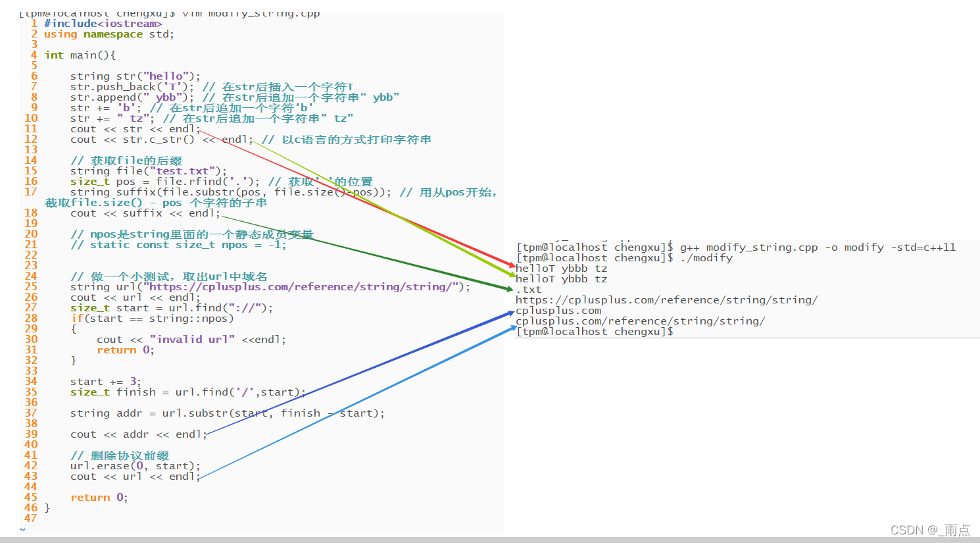Screen dimensions: 980x543
Task: Select the str.push_back('T') call
Action: (x=132, y=87)
